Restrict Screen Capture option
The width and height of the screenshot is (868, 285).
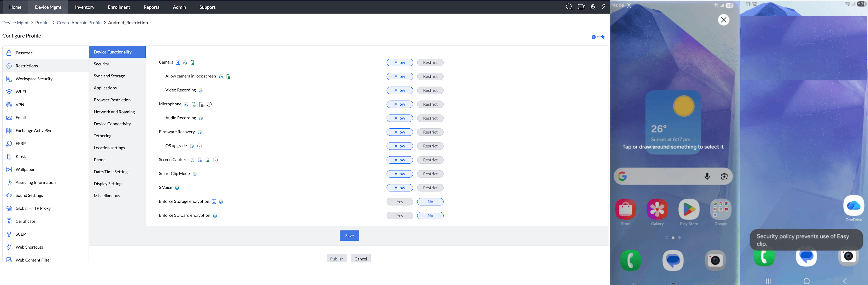[430, 160]
